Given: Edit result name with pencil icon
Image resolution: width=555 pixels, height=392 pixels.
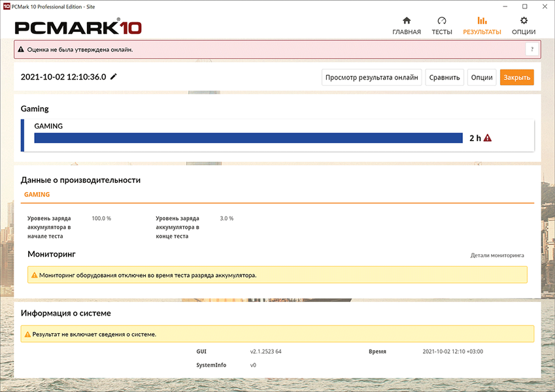Looking at the screenshot, I should pyautogui.click(x=114, y=76).
